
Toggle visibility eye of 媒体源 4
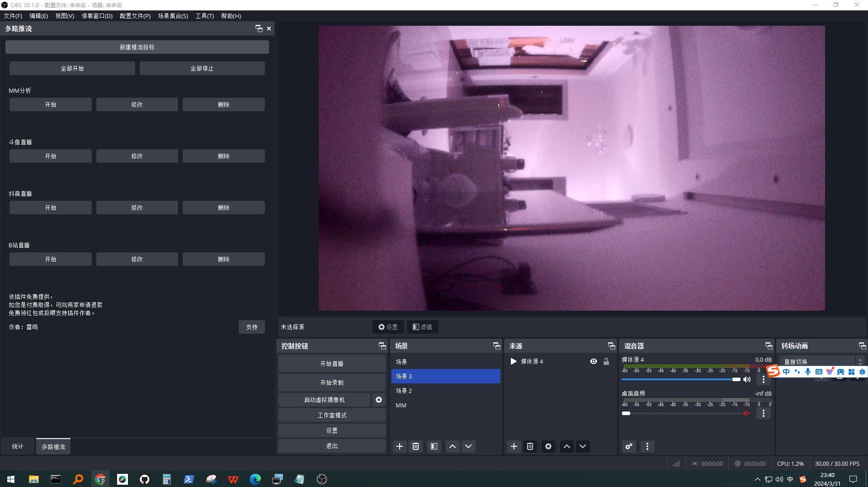pos(594,361)
